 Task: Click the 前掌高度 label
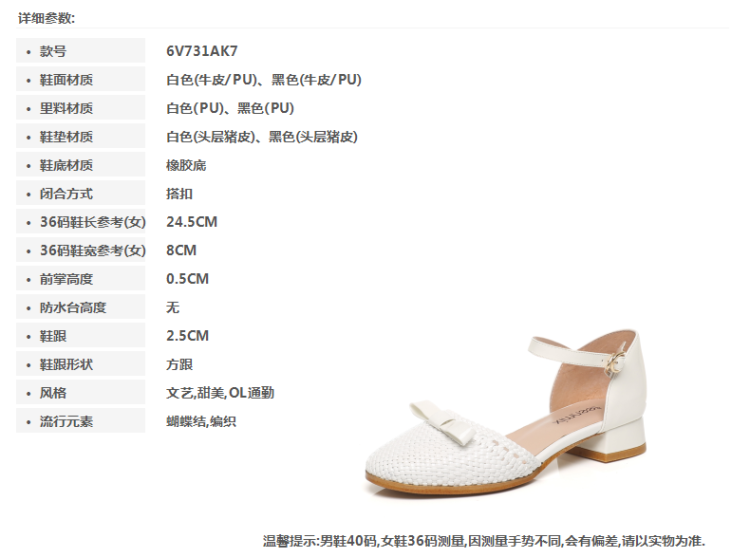click(x=66, y=279)
